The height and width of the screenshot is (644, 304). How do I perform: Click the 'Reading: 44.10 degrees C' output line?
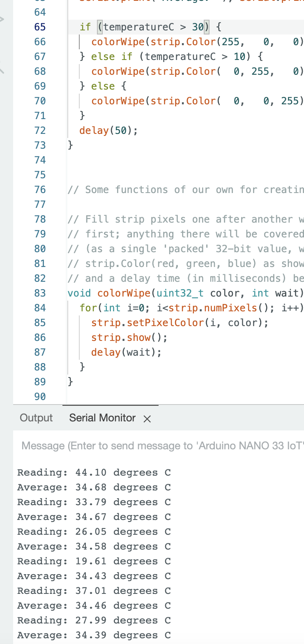pos(94,473)
